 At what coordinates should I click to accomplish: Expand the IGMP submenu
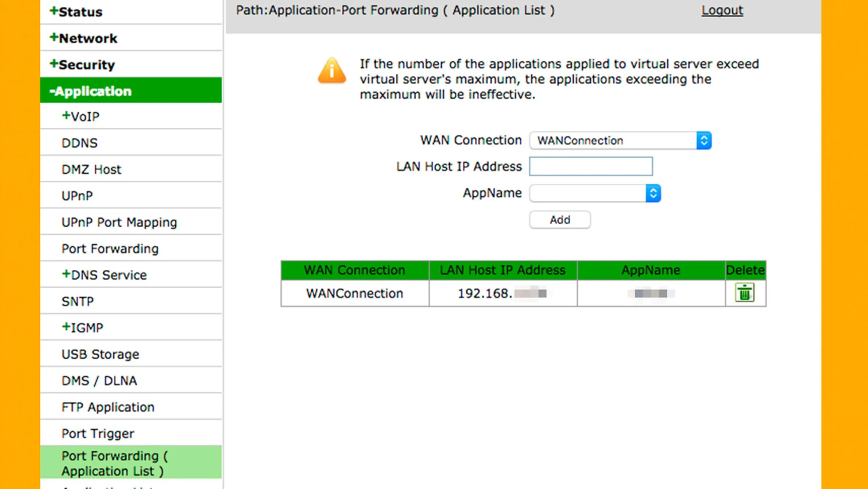pyautogui.click(x=82, y=328)
